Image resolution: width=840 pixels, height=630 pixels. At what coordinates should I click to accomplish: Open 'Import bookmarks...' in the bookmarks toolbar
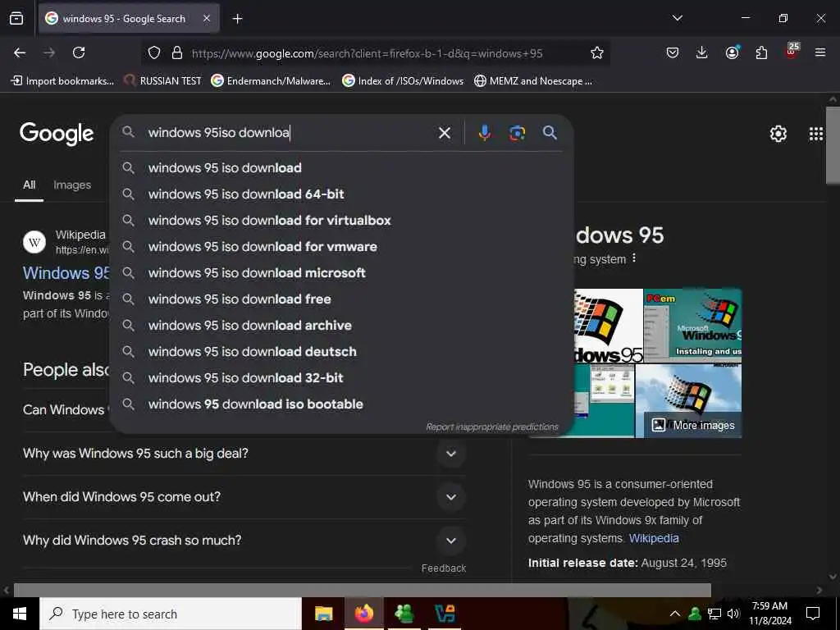pyautogui.click(x=62, y=81)
